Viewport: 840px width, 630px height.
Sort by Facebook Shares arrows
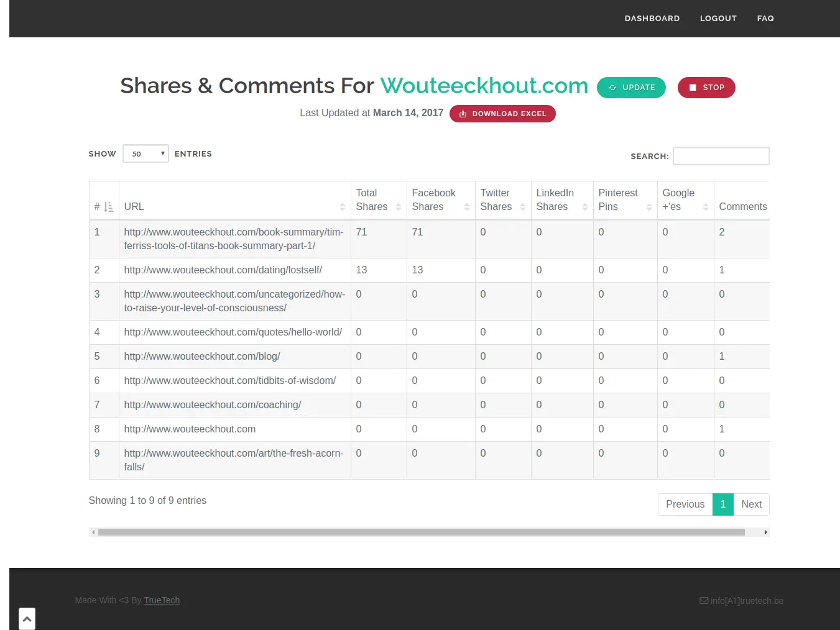tap(467, 207)
